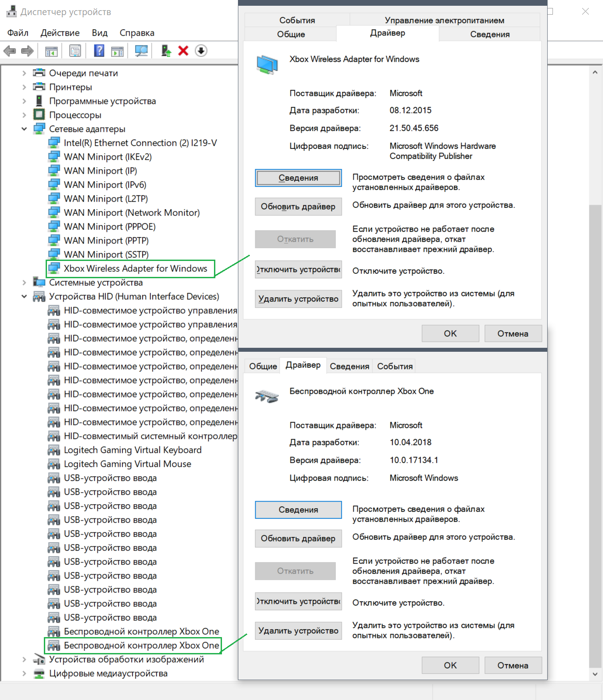Screen dimensions: 603x700
Task: Click the Цифровые медиаустройства icon
Action: pos(39,673)
